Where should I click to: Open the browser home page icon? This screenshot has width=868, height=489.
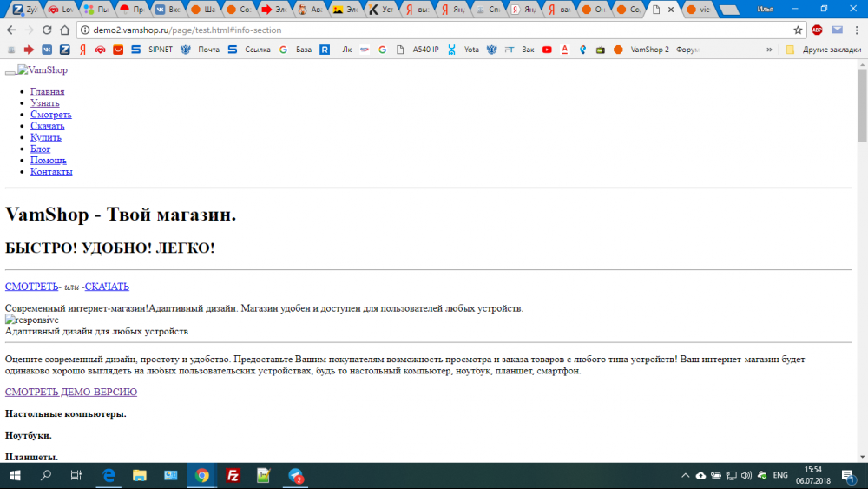[x=65, y=30]
